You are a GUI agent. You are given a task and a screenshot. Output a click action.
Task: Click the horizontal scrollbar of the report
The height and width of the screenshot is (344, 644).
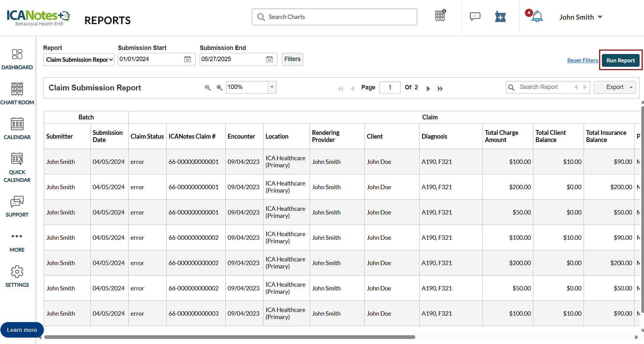coord(229,337)
